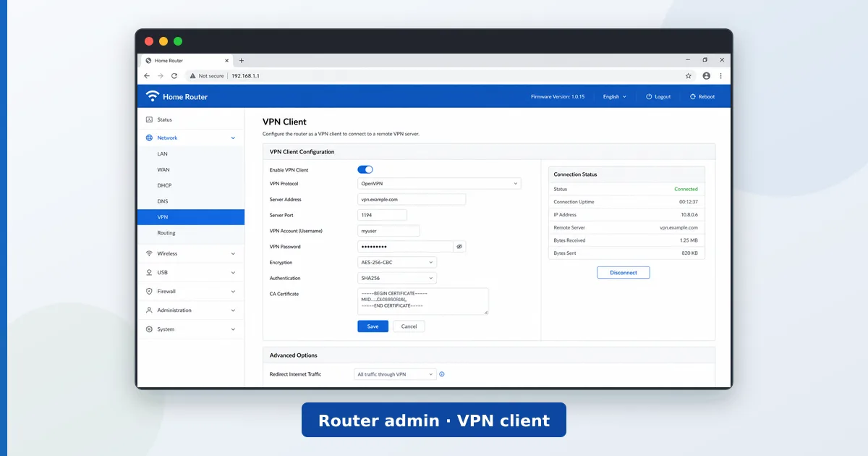
Task: Expand the USB section chevron
Action: 233,273
